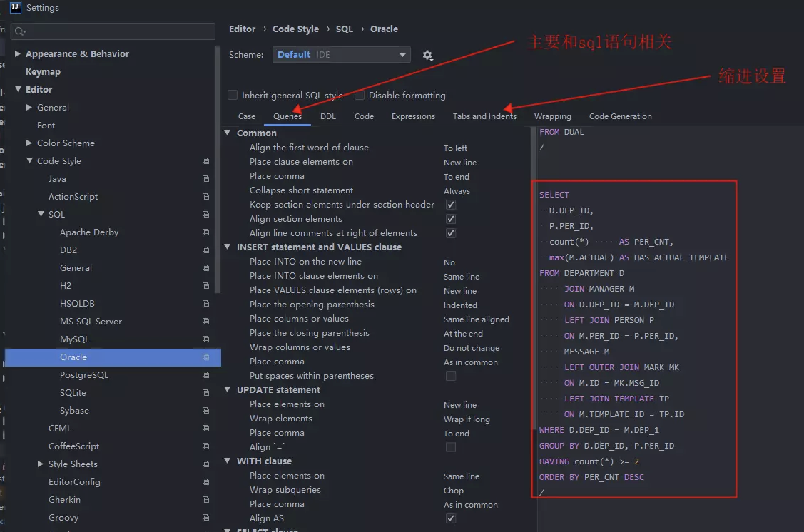
Task: Open the Scheme Default dropdown
Action: click(x=342, y=54)
